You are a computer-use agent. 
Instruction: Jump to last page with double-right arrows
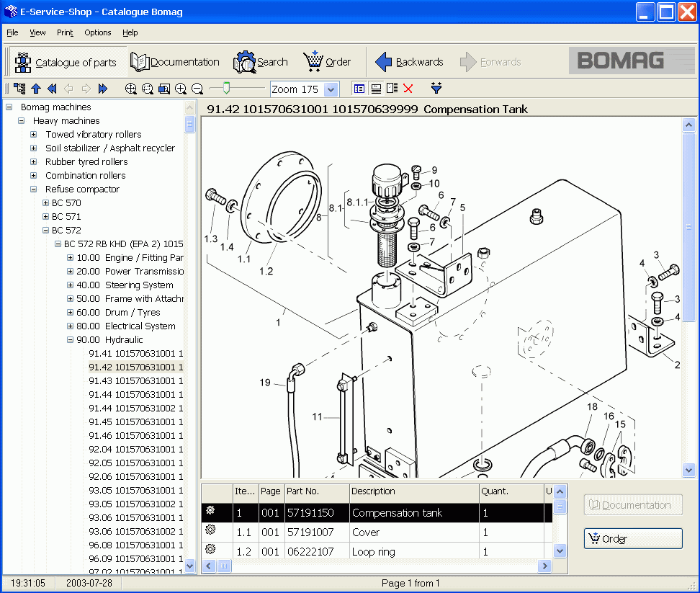[103, 89]
